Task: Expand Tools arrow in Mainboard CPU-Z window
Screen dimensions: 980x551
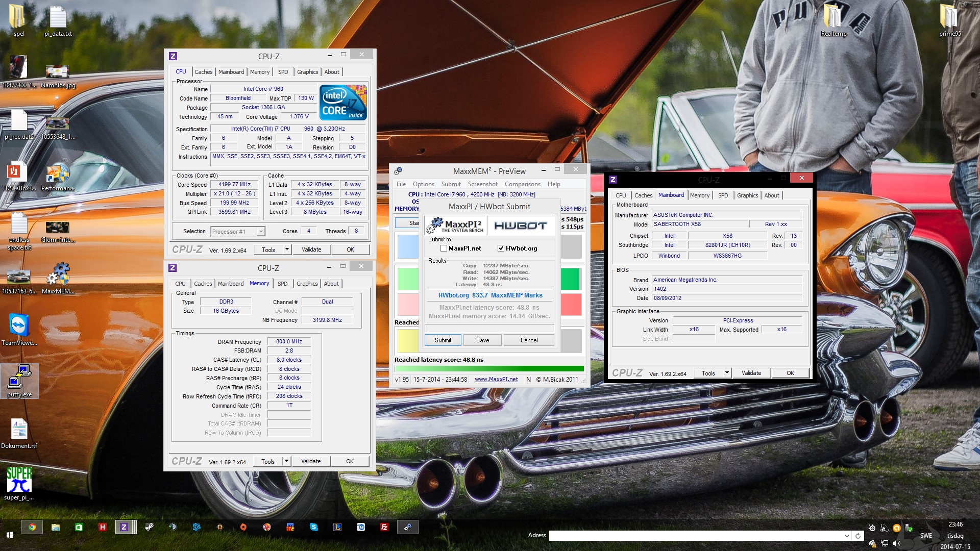Action: (727, 373)
